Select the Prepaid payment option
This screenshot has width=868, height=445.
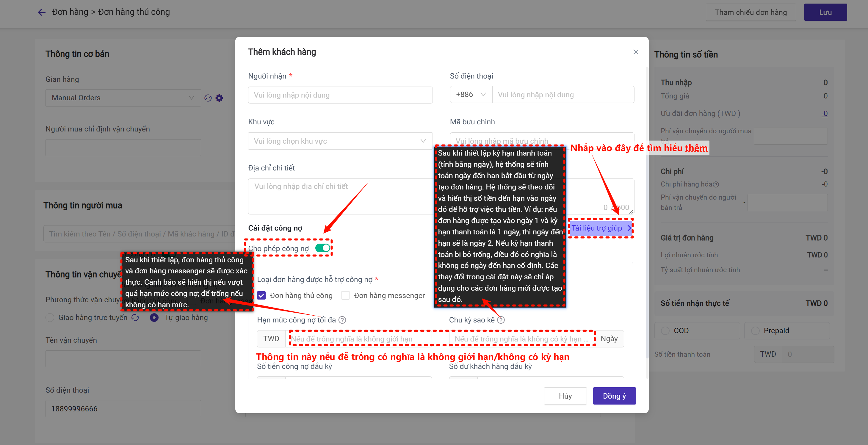[x=755, y=330]
